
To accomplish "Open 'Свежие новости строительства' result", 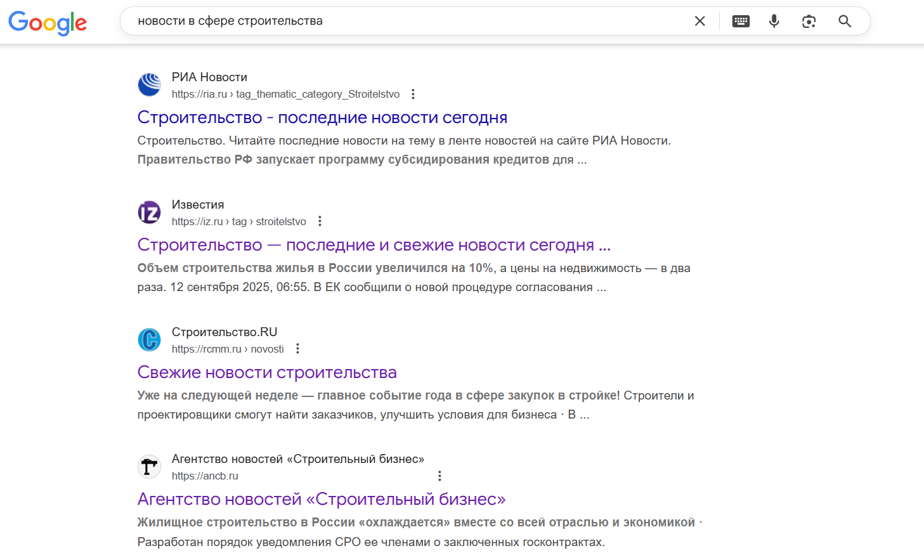I will [268, 372].
